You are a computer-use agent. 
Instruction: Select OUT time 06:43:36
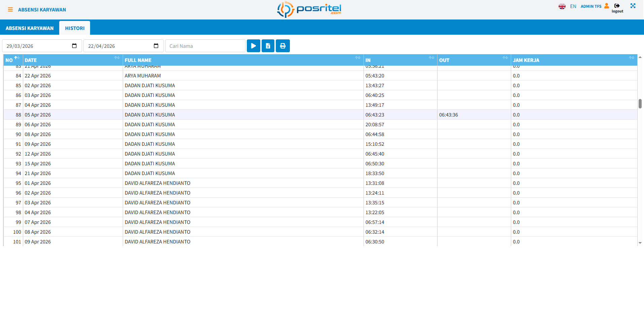(448, 115)
